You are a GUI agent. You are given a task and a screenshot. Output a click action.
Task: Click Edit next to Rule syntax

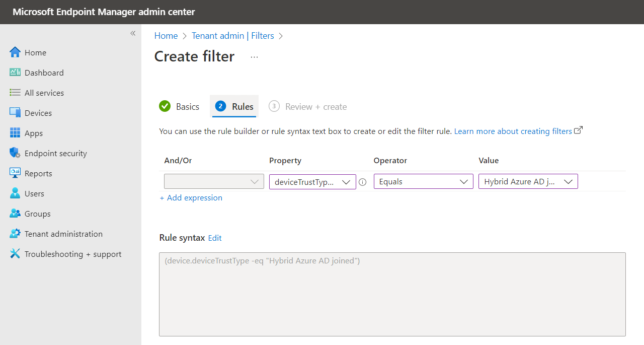point(215,238)
